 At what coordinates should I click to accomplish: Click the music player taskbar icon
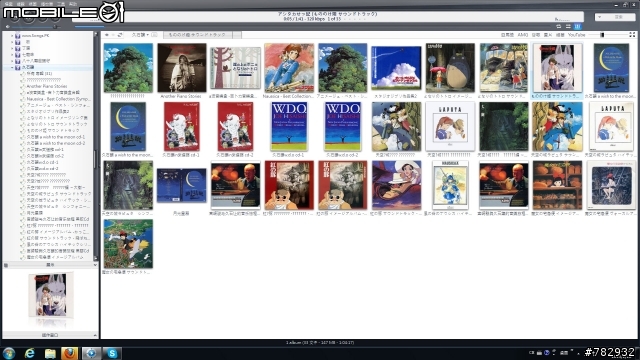pos(91,353)
